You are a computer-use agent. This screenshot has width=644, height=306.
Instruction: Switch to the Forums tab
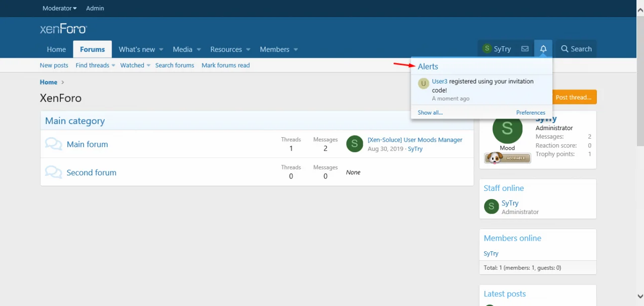click(x=92, y=49)
